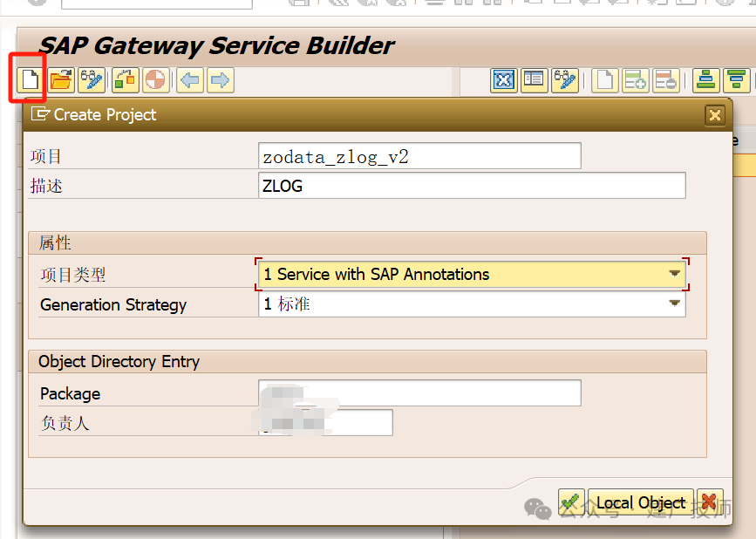Click the Create Project blank page icon

30,79
